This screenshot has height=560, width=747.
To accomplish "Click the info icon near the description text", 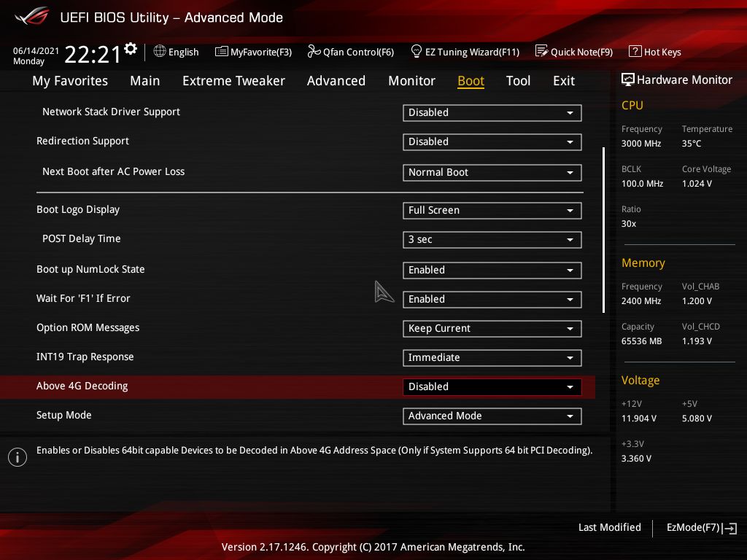I will [x=17, y=457].
